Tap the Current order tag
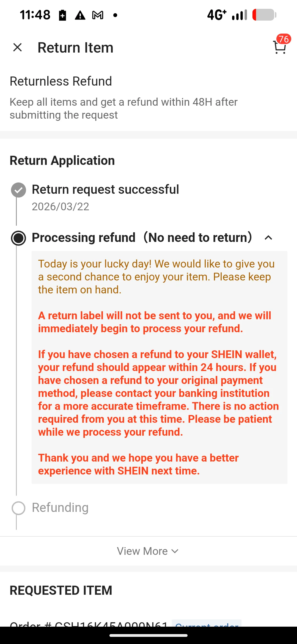 (x=207, y=623)
